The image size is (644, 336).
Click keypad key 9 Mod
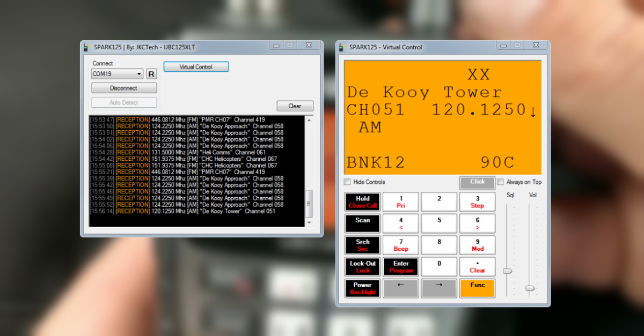coord(477,245)
